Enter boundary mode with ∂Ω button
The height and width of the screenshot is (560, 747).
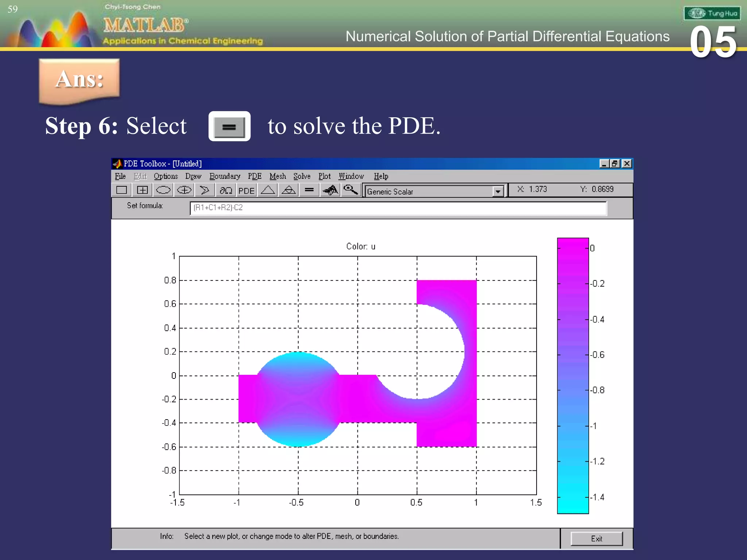coord(226,190)
